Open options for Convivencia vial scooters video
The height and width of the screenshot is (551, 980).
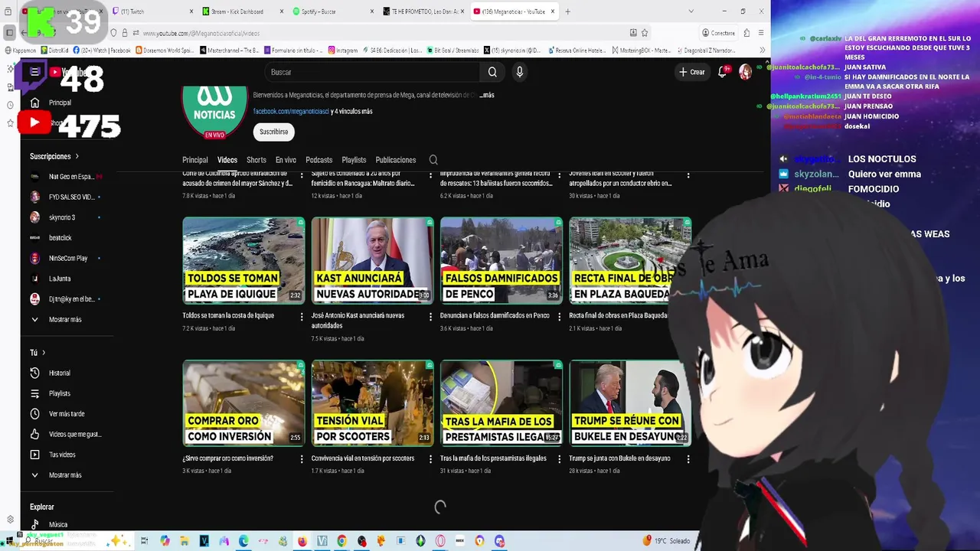(430, 459)
